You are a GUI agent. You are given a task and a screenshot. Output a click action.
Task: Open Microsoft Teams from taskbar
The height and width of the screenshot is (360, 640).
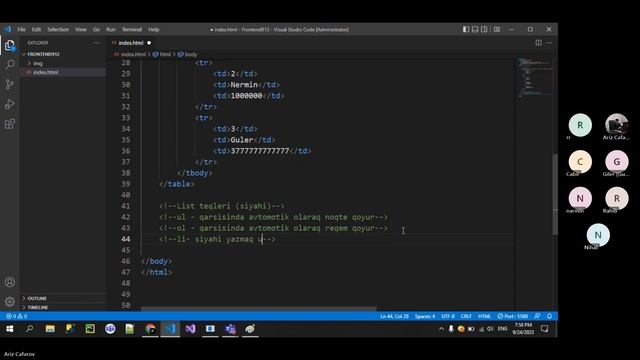(230, 329)
